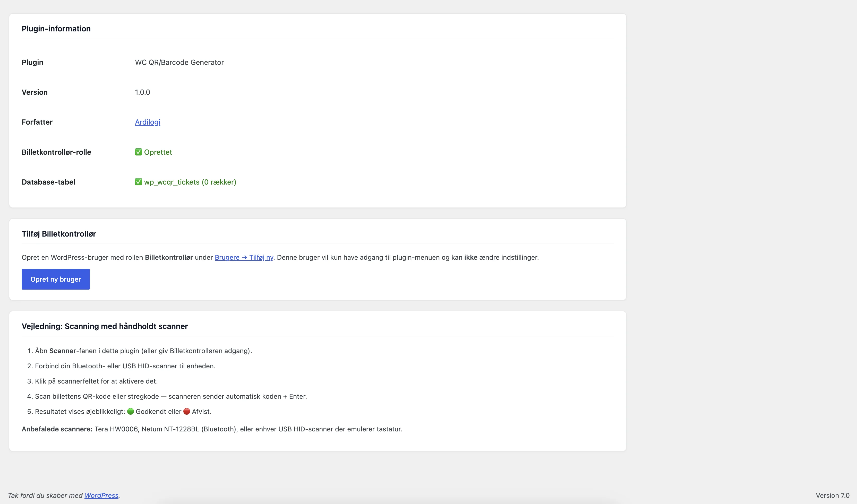
Task: Click step 4 about scanning the QR-kode
Action: point(171,396)
